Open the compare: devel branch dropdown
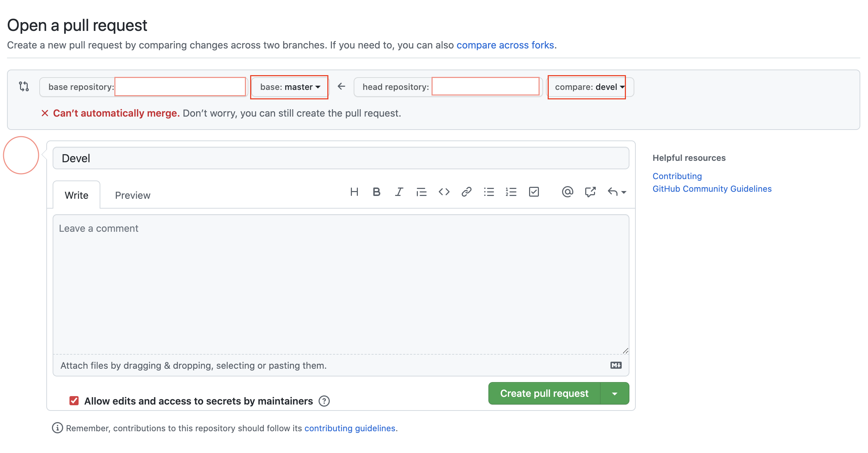The image size is (868, 453). (x=589, y=87)
